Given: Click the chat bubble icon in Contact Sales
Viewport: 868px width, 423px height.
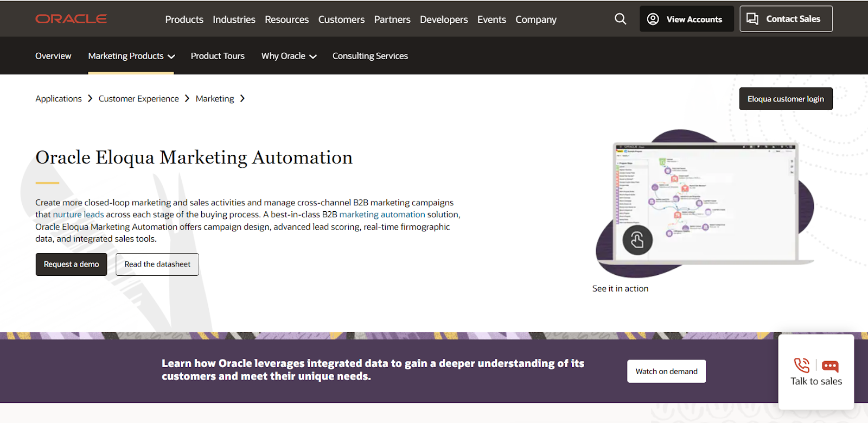Looking at the screenshot, I should tap(752, 19).
